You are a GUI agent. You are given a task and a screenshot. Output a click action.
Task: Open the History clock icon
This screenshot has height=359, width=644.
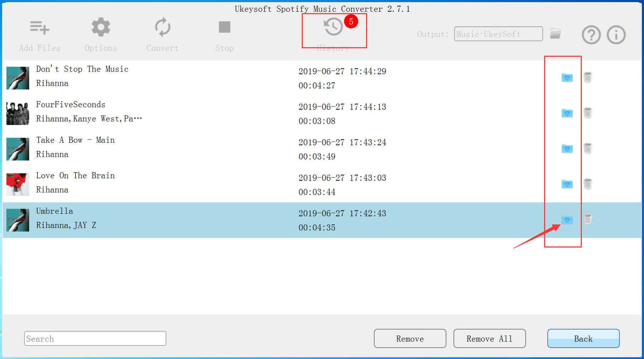pos(333,27)
